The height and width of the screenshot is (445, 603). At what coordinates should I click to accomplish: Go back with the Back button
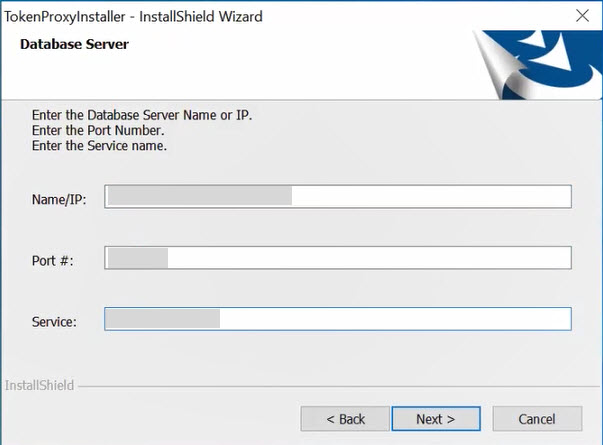click(x=345, y=419)
